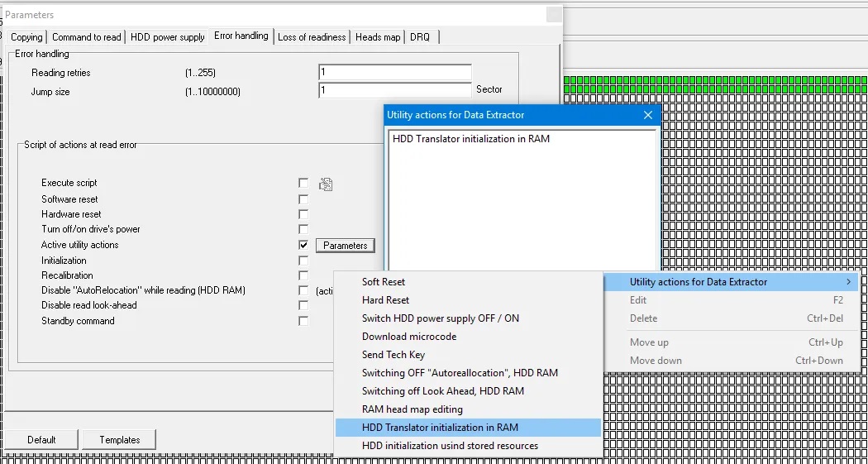The width and height of the screenshot is (868, 464).
Task: Close the Utility actions for Data Extractor dialog
Action: pos(647,115)
